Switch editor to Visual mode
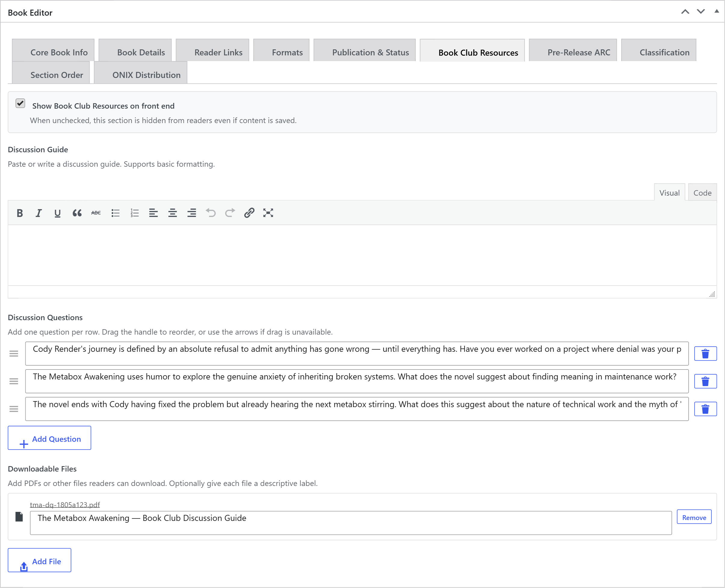Image resolution: width=725 pixels, height=588 pixels. coord(669,192)
